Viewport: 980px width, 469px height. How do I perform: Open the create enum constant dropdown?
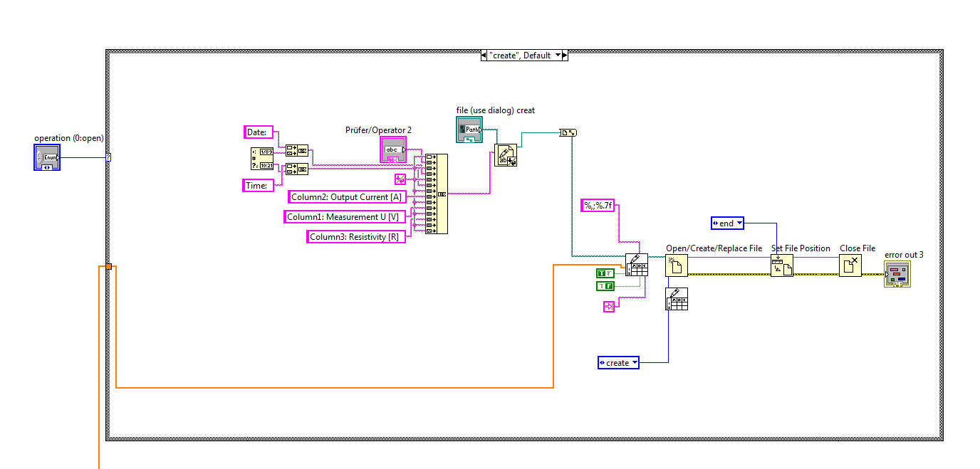pyautogui.click(x=635, y=363)
